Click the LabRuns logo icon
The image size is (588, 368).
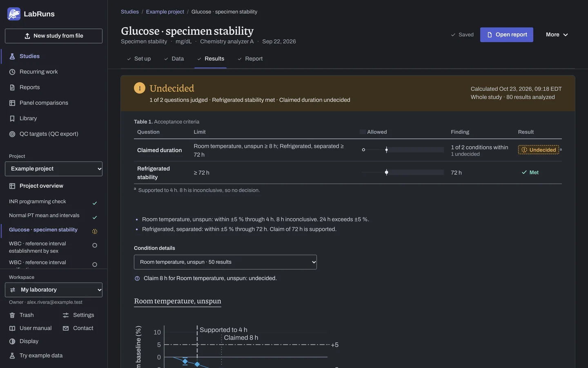(x=14, y=14)
